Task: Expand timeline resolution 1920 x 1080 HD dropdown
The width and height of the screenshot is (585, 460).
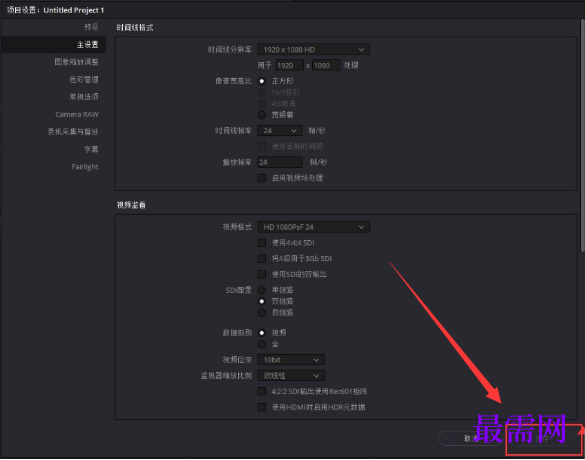Action: (313, 50)
